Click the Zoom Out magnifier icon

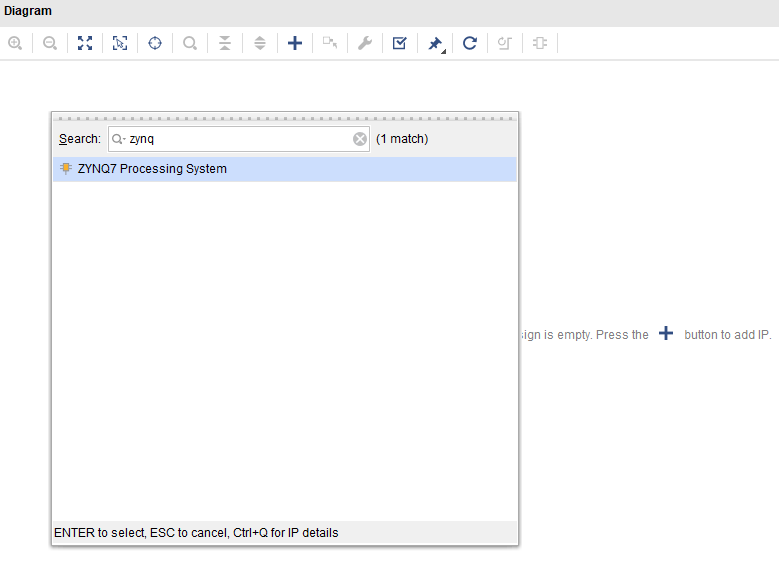[x=50, y=44]
